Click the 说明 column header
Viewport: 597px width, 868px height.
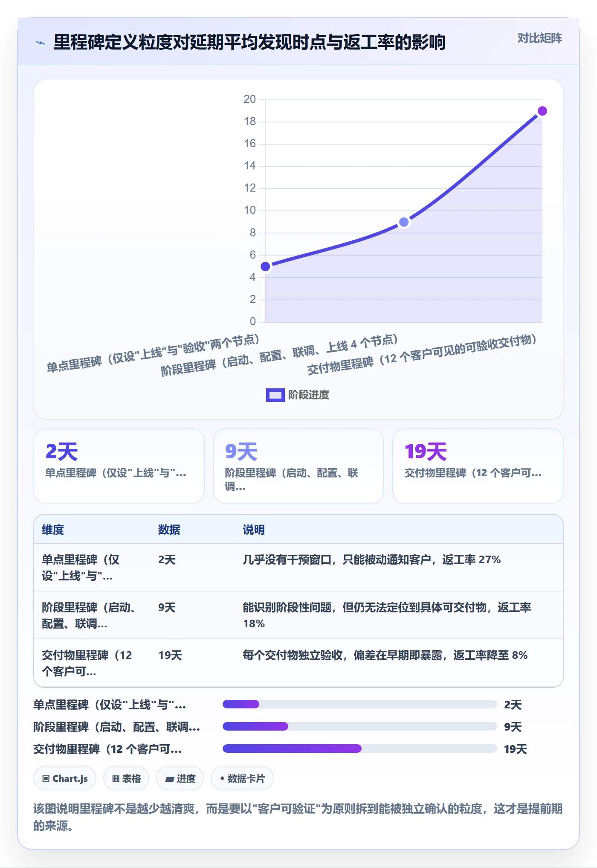(x=254, y=530)
